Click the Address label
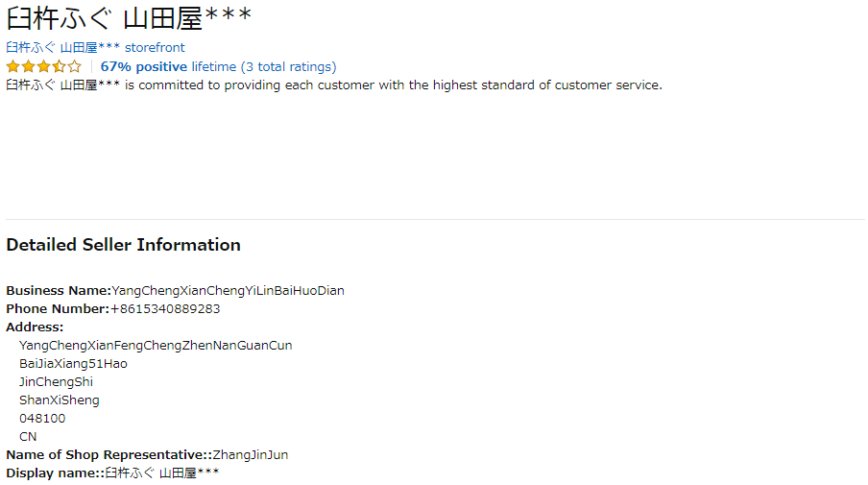Viewport: 868px width, 485px height. (x=35, y=327)
